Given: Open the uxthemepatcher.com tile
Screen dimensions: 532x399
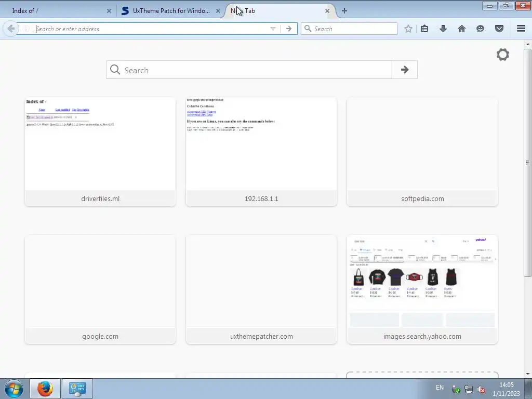Looking at the screenshot, I should 261,289.
